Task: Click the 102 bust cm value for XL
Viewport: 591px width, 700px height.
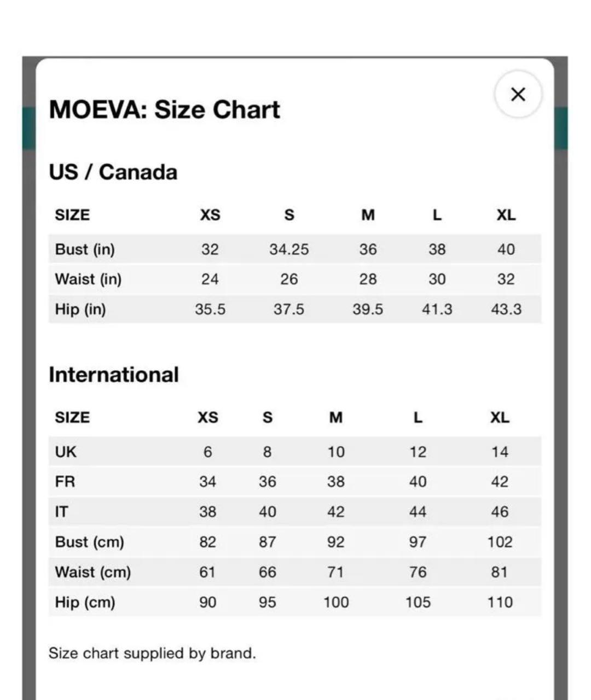Action: [x=500, y=542]
